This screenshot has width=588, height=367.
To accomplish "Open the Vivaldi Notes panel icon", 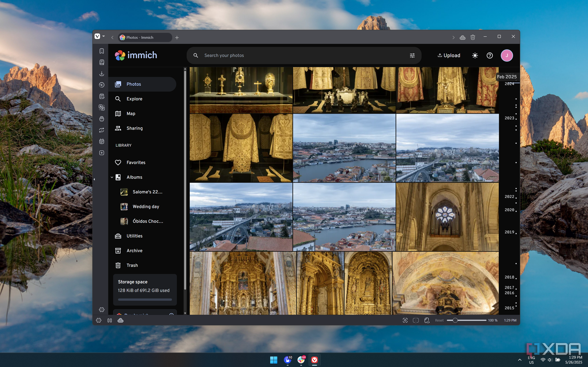I will 102,96.
